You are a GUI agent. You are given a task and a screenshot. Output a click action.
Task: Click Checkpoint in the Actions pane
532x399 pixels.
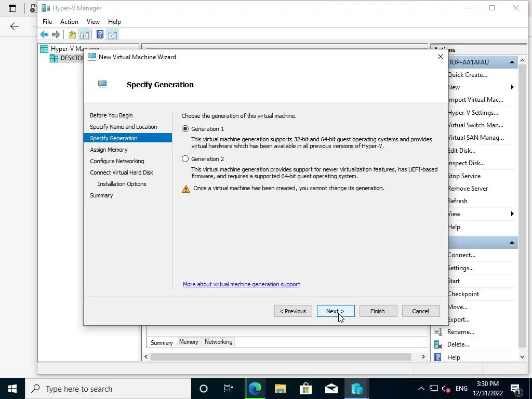463,294
